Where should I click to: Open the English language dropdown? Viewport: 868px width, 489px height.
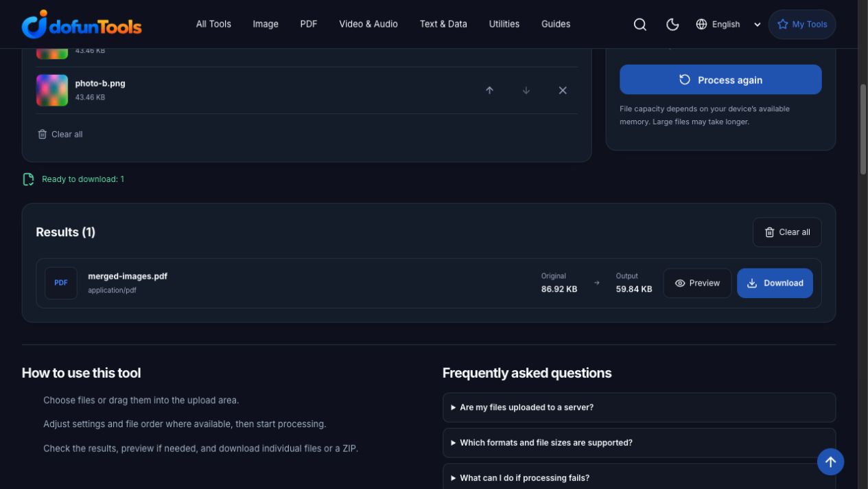[x=728, y=24]
